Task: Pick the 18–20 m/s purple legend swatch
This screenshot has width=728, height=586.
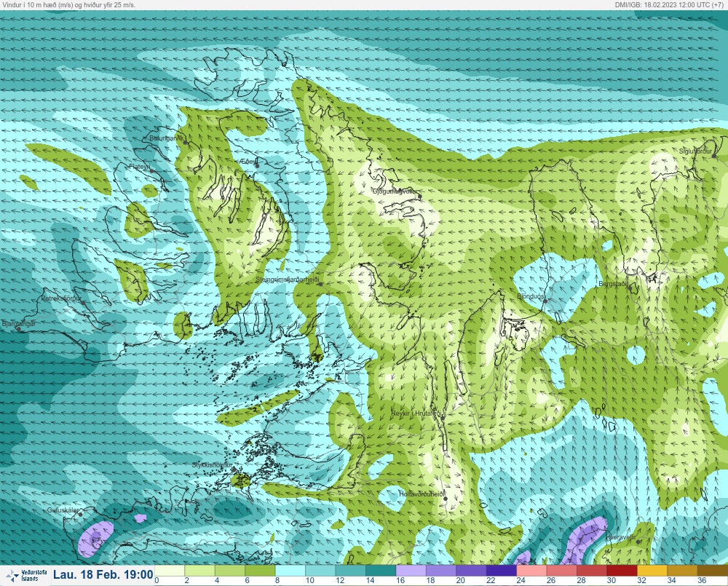Action: pos(441,570)
